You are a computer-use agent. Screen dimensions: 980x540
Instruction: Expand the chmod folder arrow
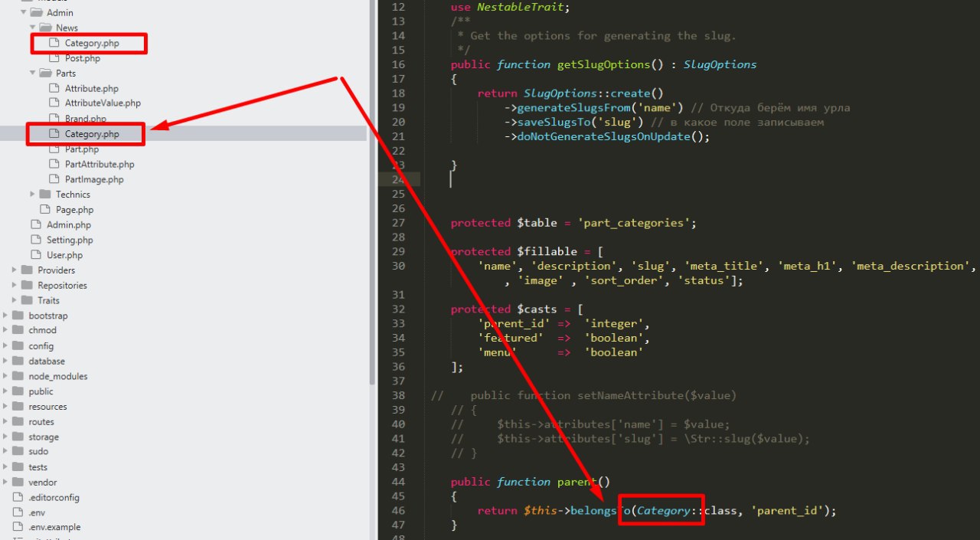click(x=5, y=330)
